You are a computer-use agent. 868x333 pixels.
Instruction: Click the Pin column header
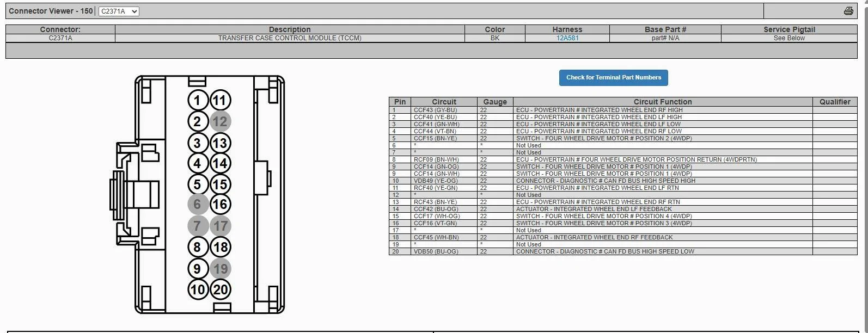(x=400, y=102)
